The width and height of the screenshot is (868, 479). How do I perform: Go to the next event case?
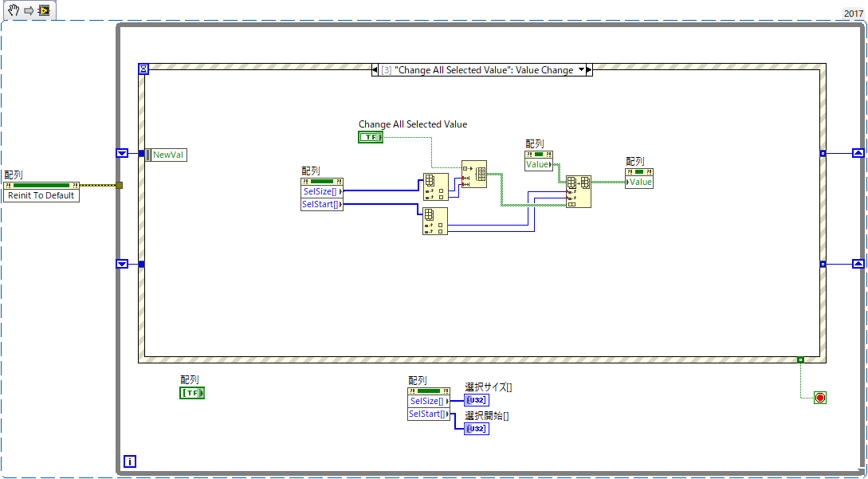click(589, 70)
